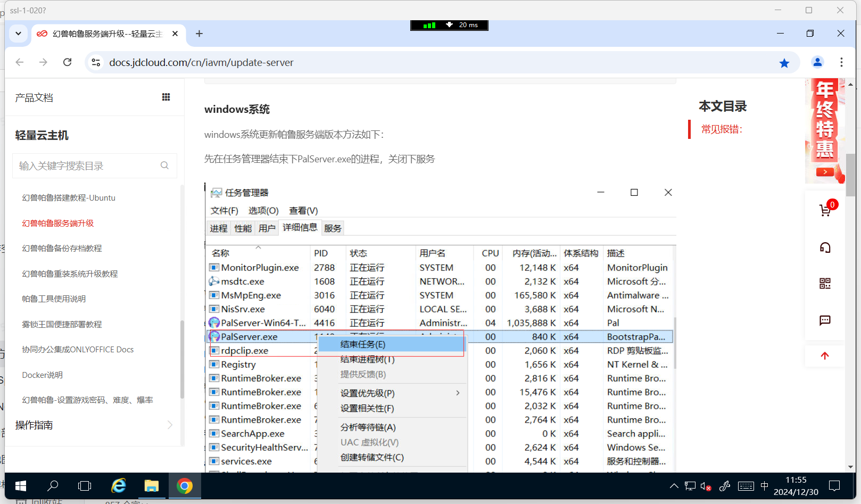The image size is (861, 504).
Task: Click the muted volume tray icon
Action: click(706, 486)
